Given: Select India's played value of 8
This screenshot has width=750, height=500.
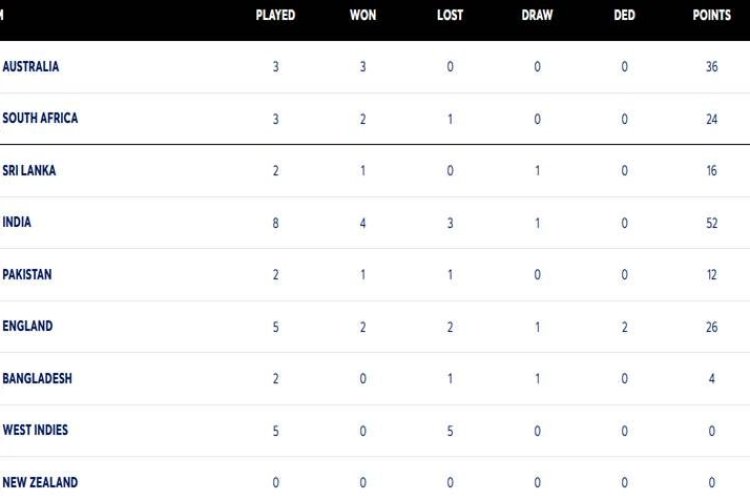Looking at the screenshot, I should pyautogui.click(x=275, y=223).
